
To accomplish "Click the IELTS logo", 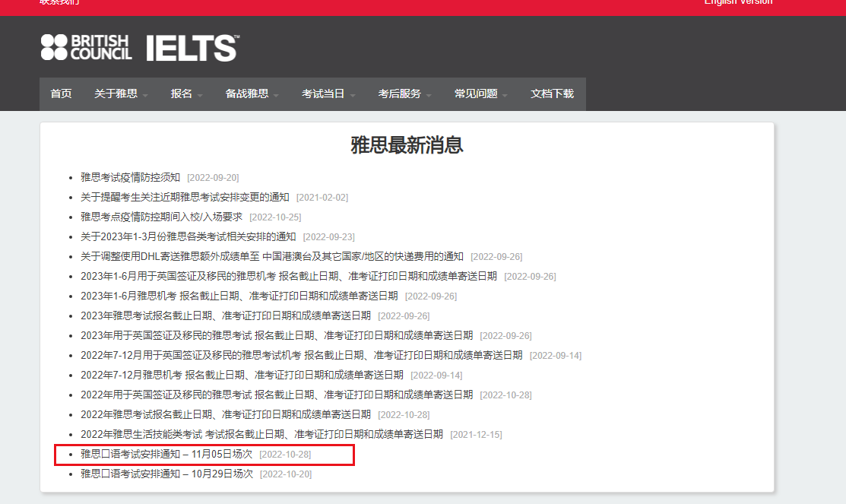I will [192, 48].
